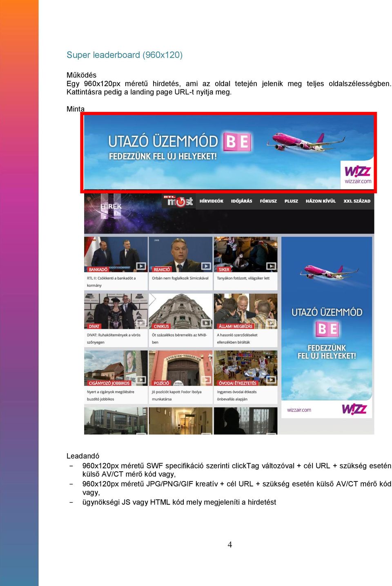Open headline 'A hasonló szerződéseket ellenzékben bírálták'

point(237,339)
